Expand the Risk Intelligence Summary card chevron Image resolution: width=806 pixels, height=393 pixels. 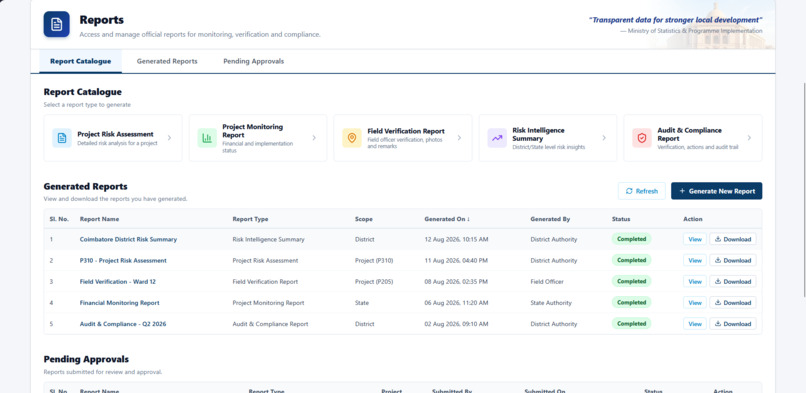point(604,138)
